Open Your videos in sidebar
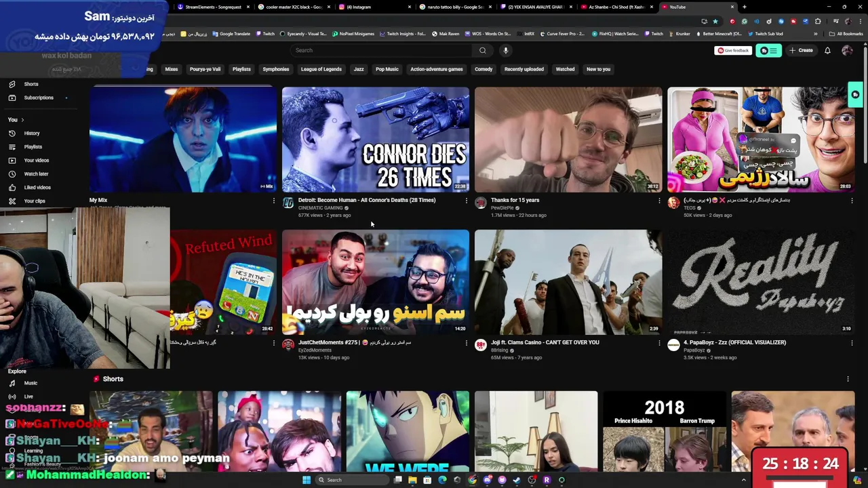 tap(36, 160)
